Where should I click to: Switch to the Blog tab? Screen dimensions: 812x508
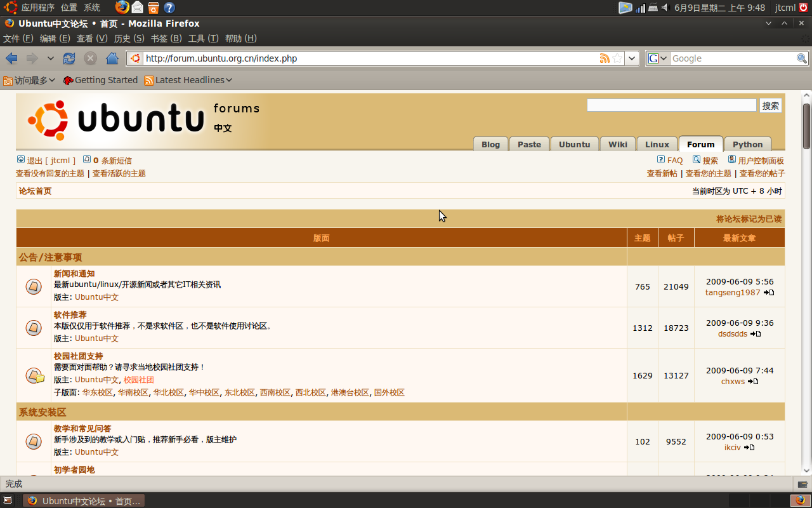point(490,144)
